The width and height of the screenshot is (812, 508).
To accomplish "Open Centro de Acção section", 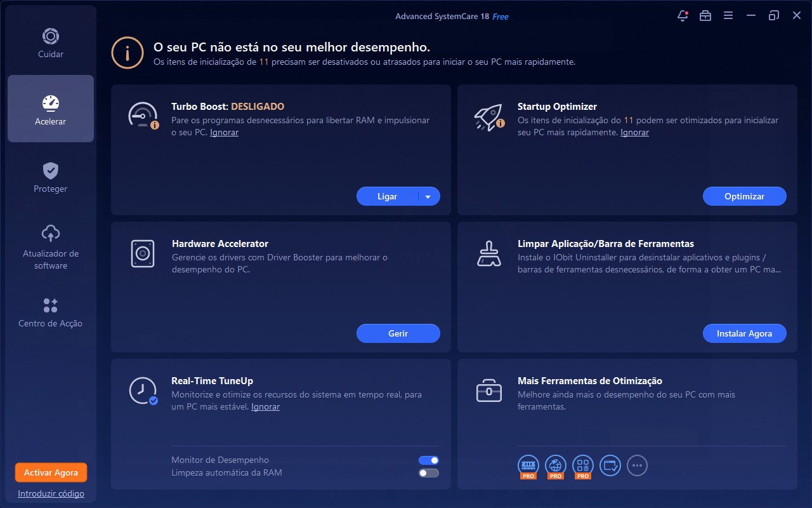I will [51, 312].
